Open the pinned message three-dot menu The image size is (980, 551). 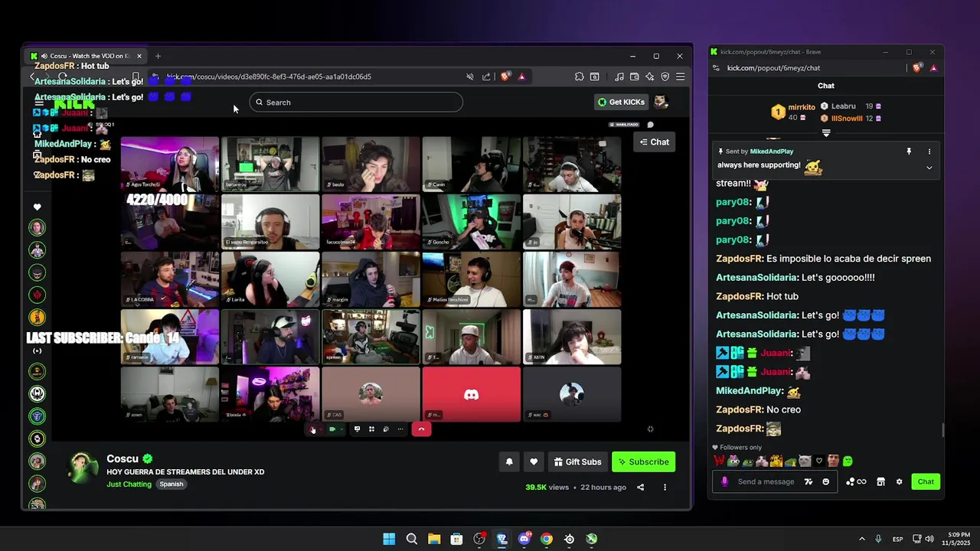pos(929,152)
